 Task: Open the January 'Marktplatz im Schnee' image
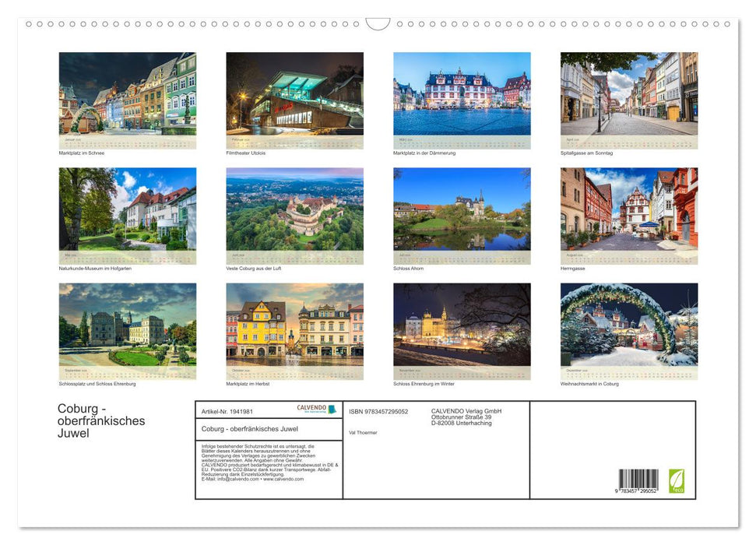pyautogui.click(x=128, y=97)
